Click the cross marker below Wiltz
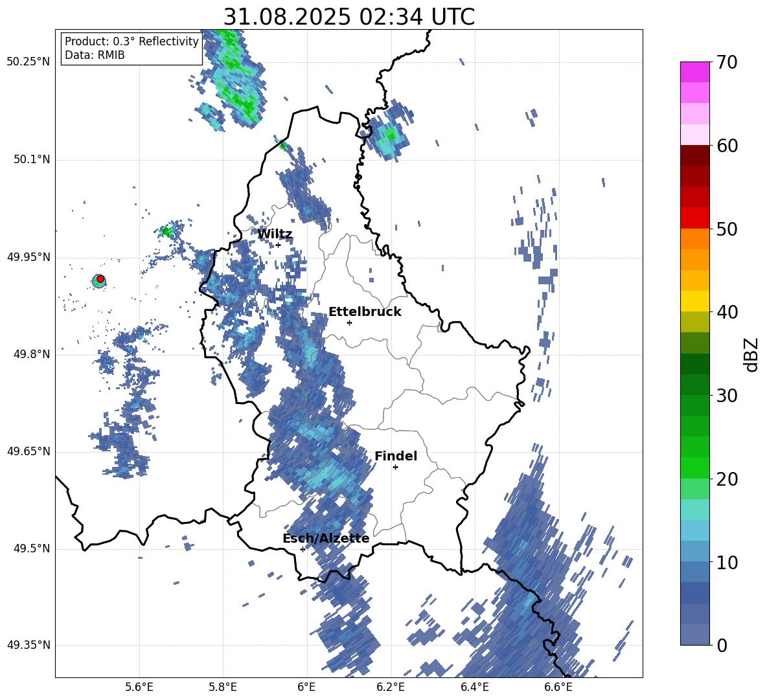This screenshot has width=767, height=700. pyautogui.click(x=278, y=245)
